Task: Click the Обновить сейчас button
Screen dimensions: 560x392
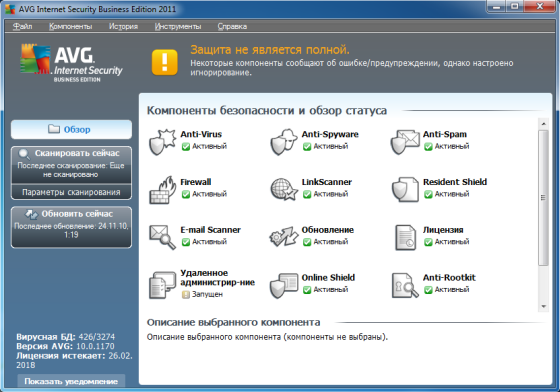Action: coord(71,227)
